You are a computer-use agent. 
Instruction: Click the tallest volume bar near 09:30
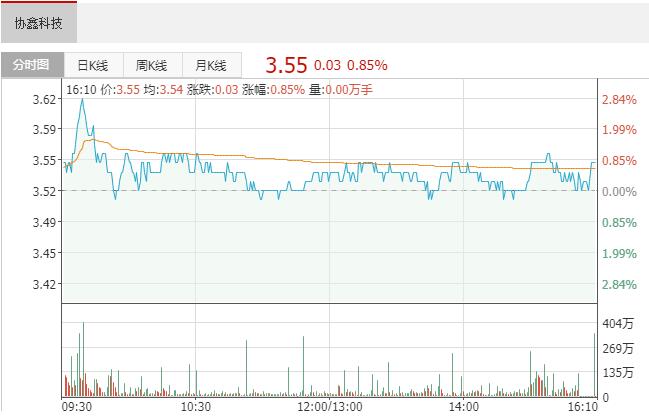click(83, 359)
